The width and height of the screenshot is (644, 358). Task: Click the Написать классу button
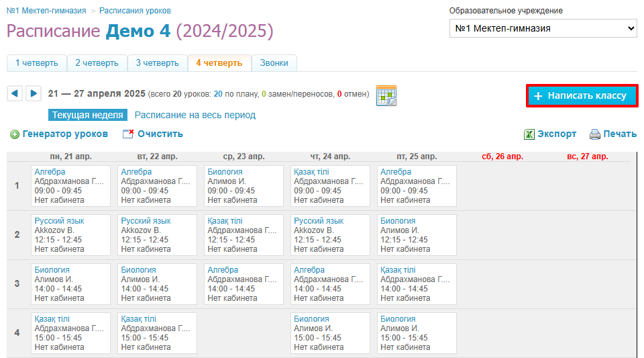(x=582, y=96)
